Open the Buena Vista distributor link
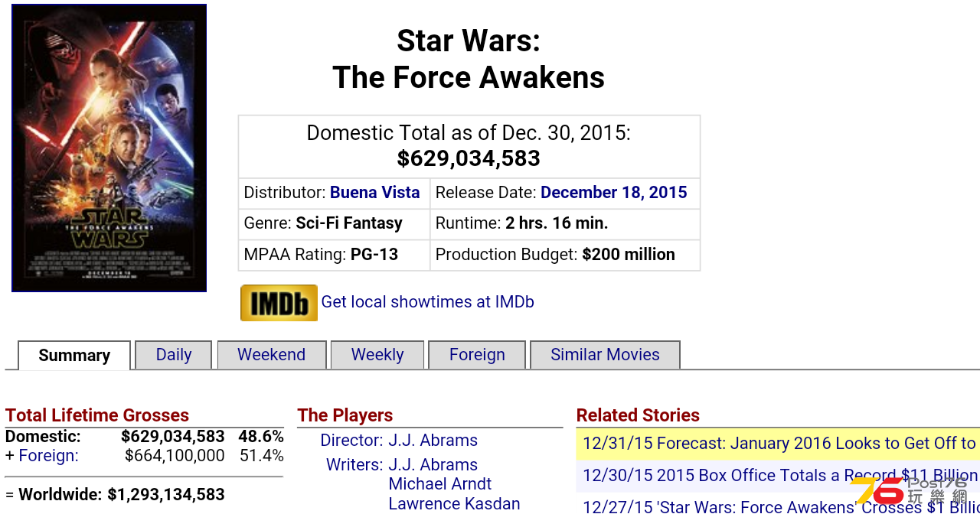Viewport: 980px width, 514px height. [374, 193]
